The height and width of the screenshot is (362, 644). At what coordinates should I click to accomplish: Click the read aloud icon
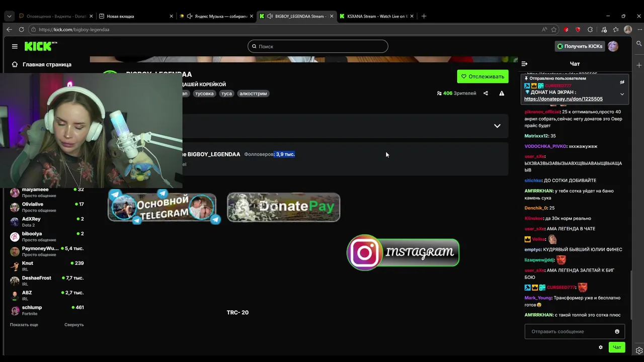pyautogui.click(x=544, y=30)
